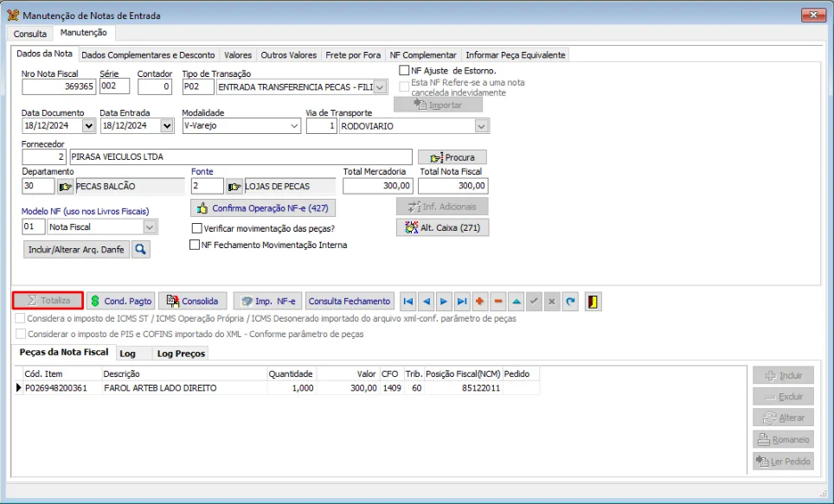Click the yellow door exit icon
Image resolution: width=834 pixels, height=504 pixels.
[x=593, y=302]
